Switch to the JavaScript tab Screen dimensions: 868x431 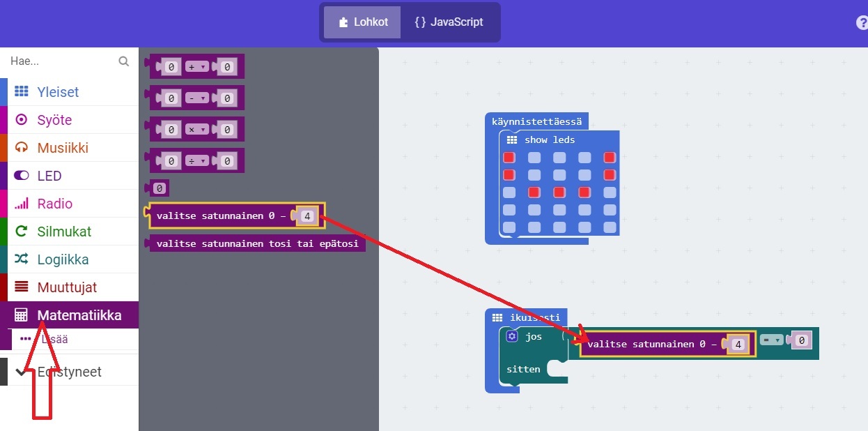[449, 22]
